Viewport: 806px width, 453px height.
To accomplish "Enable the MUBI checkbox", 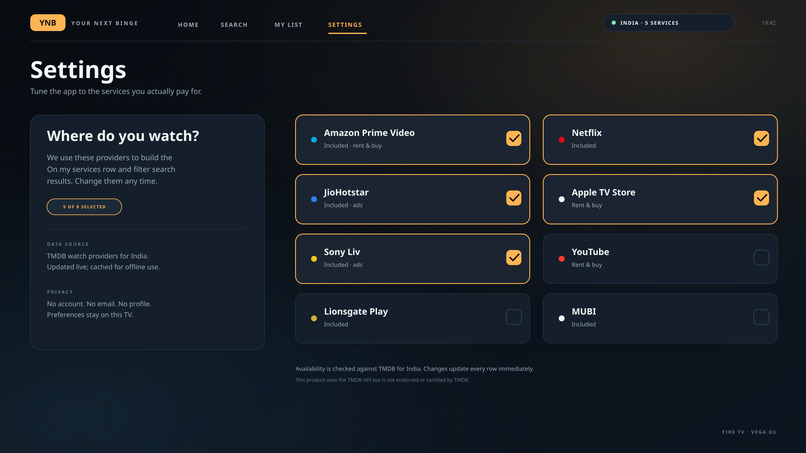I will click(761, 317).
